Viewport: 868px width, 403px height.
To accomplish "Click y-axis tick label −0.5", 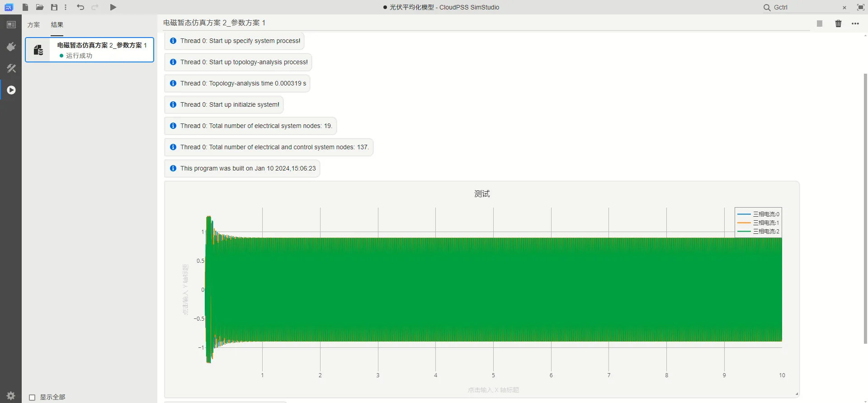I will [x=199, y=319].
